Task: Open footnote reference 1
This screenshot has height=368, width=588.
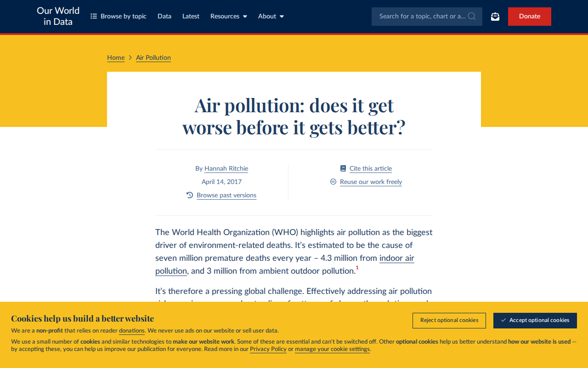Action: tap(357, 268)
